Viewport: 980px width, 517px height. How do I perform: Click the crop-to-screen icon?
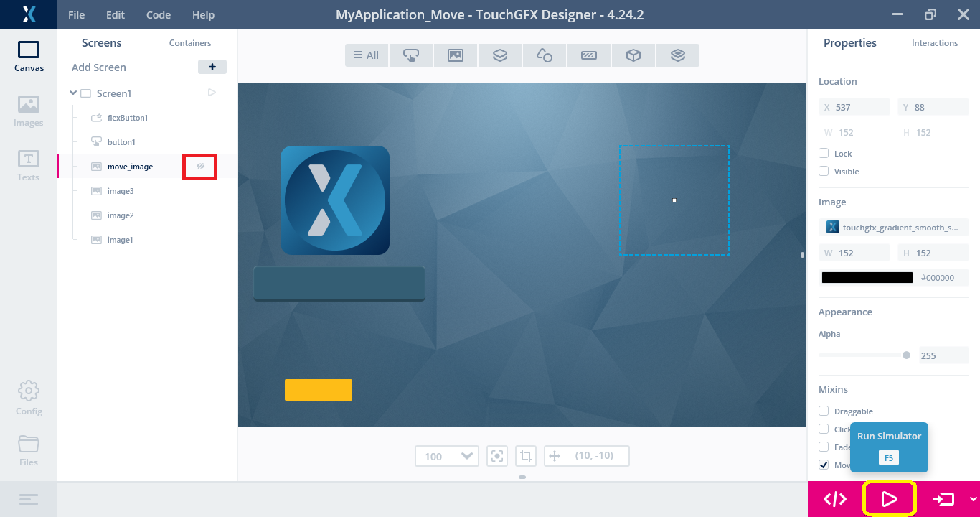526,456
